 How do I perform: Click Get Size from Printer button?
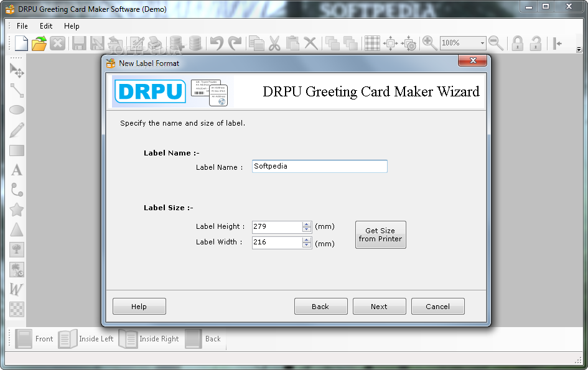pyautogui.click(x=380, y=234)
